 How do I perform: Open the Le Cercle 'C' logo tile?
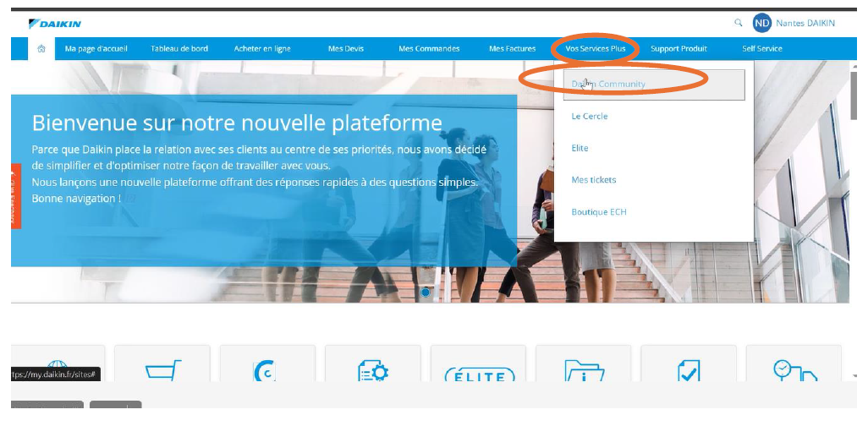click(x=267, y=363)
